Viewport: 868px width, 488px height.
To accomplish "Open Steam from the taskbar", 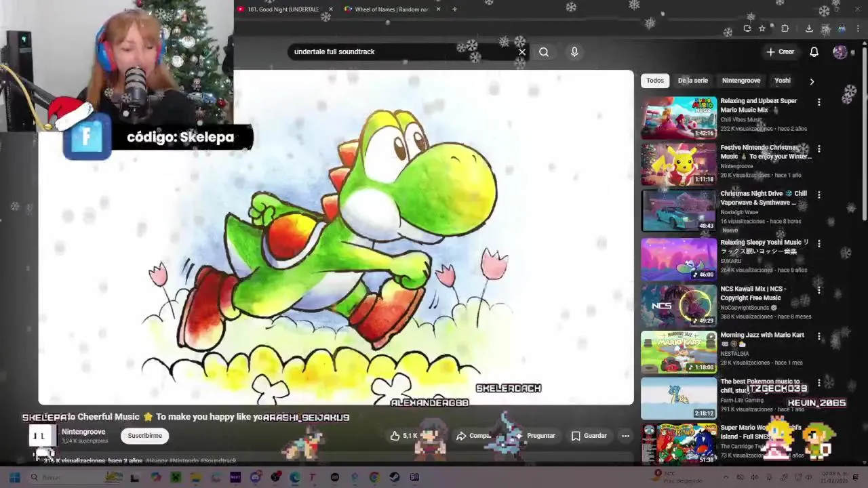I will point(395,477).
